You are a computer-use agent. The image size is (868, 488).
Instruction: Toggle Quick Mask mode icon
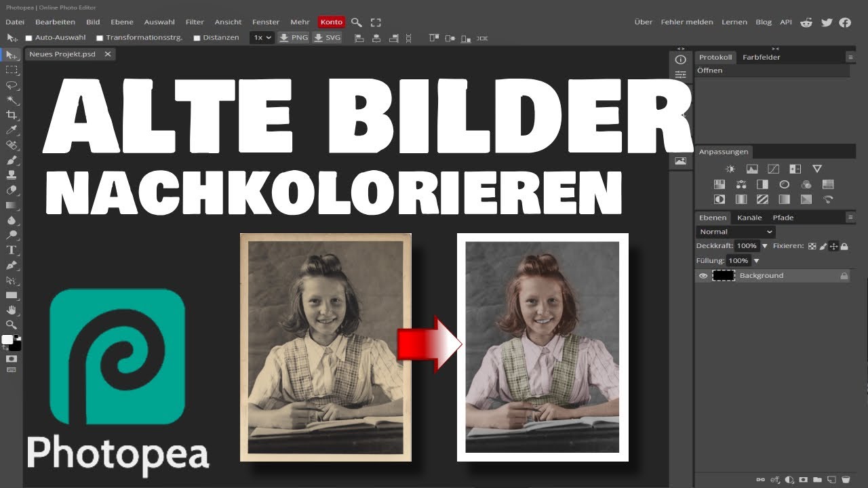12,358
